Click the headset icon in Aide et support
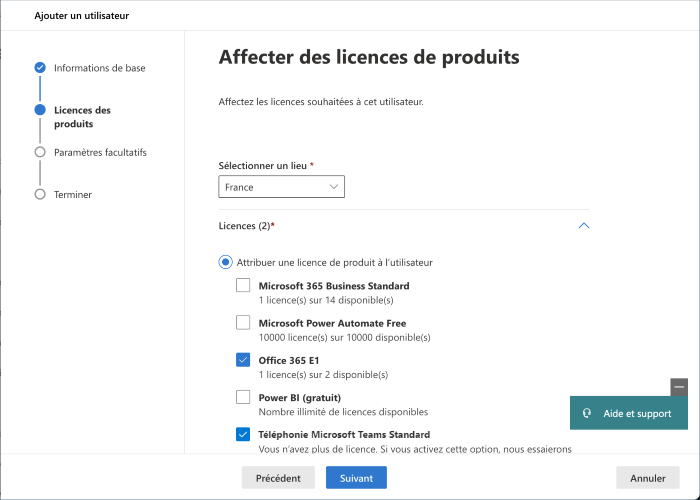The height and width of the screenshot is (500, 700). [587, 413]
